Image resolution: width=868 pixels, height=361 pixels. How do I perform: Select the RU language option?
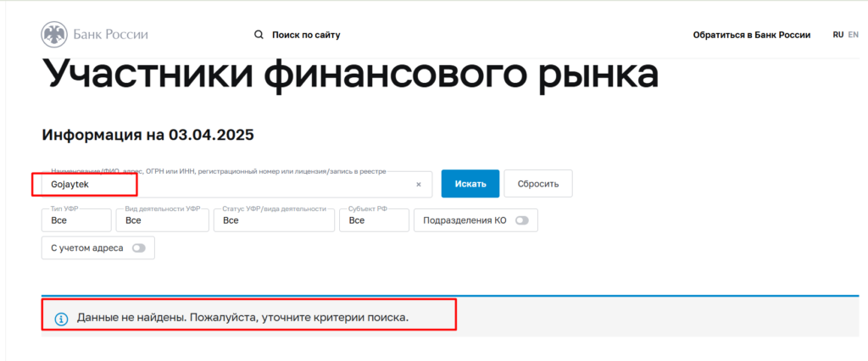click(838, 35)
